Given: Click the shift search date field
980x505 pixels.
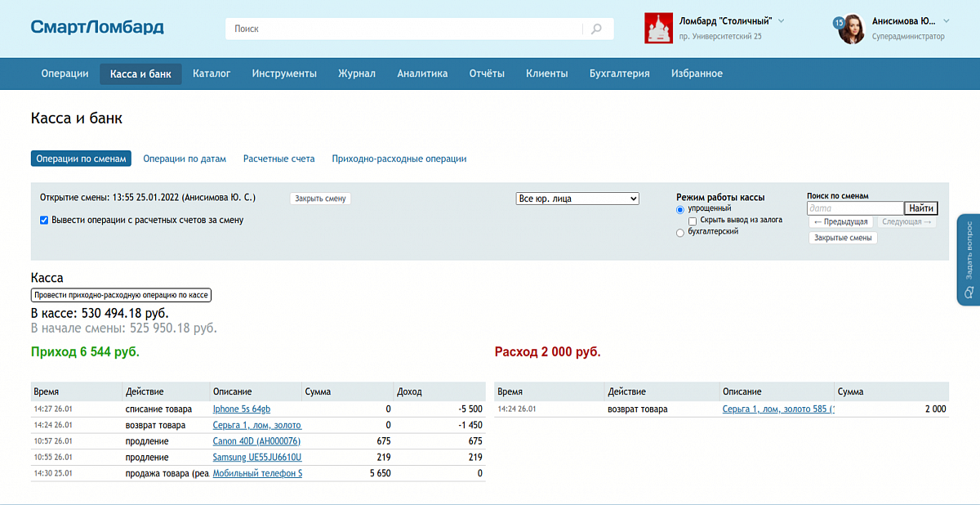Looking at the screenshot, I should 855,208.
